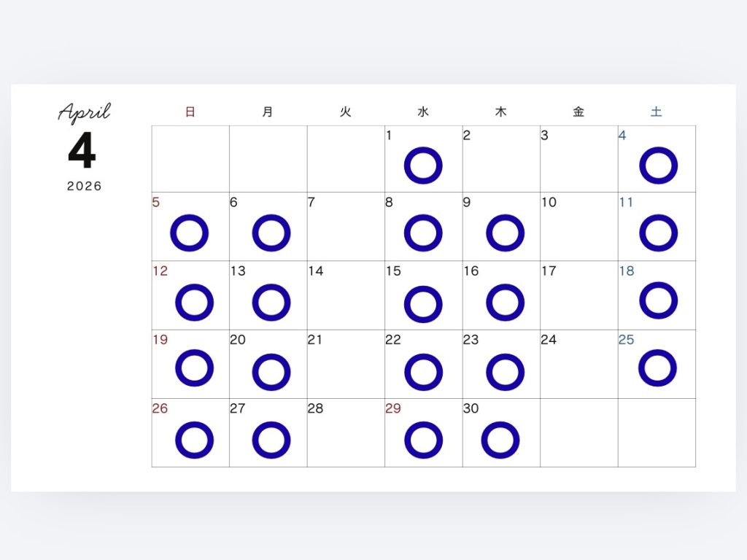The height and width of the screenshot is (560, 747).
Task: Choose the blue circle on April 22
Action: pyautogui.click(x=423, y=371)
